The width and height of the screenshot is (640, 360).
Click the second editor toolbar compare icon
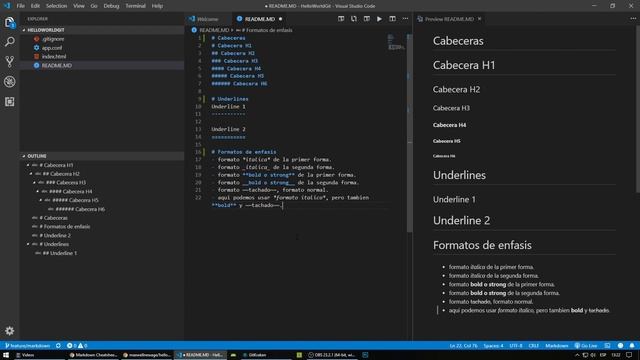click(x=354, y=19)
